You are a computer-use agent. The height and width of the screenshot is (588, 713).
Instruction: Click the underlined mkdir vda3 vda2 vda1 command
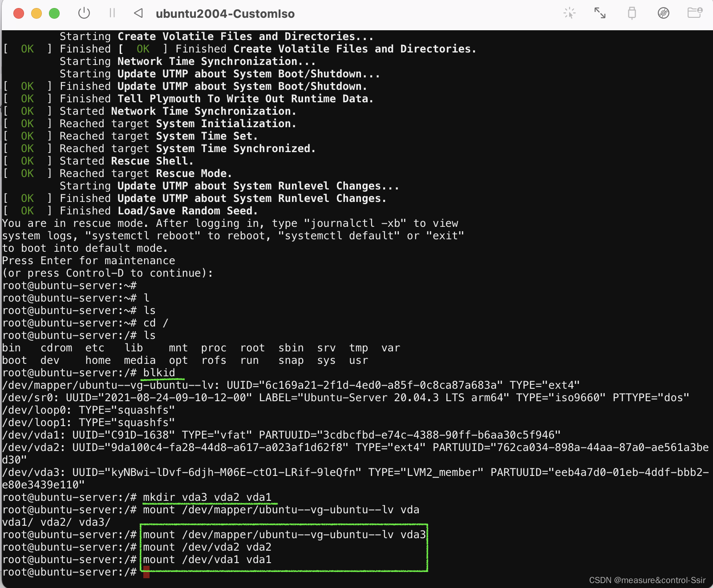(x=207, y=497)
